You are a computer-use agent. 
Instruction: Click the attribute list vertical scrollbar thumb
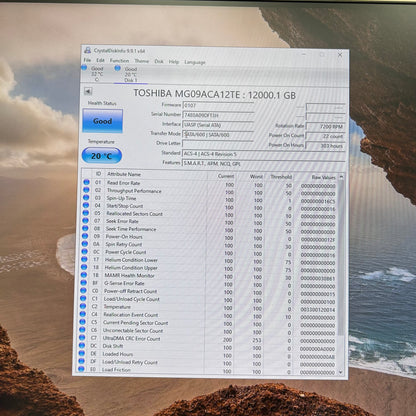[341, 258]
